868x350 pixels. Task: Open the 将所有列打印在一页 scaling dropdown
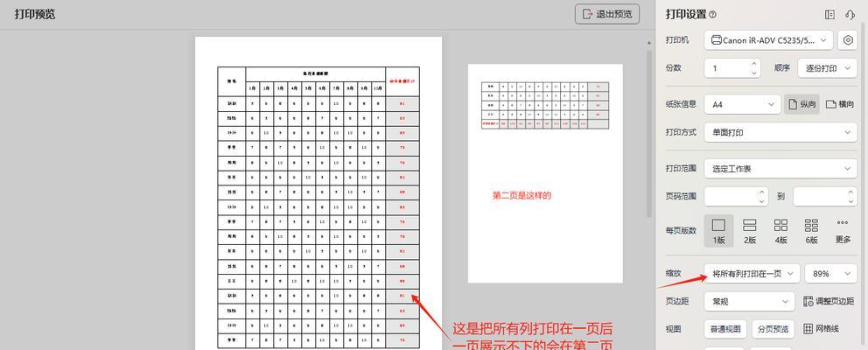[x=752, y=274]
